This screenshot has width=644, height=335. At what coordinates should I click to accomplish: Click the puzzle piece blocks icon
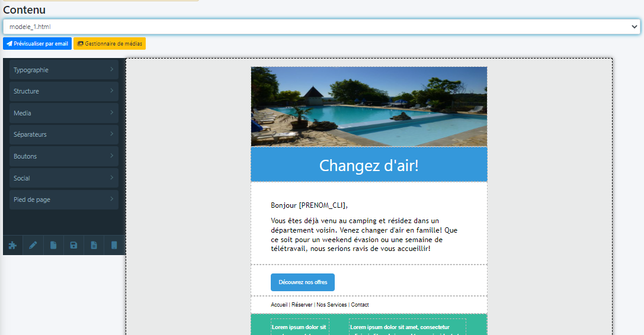[x=13, y=245]
